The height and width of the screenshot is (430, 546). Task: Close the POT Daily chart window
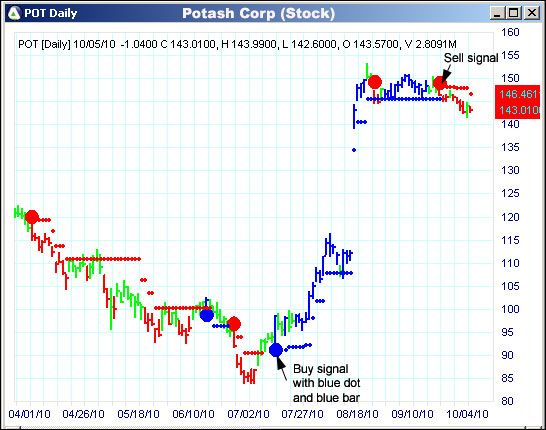[532, 13]
